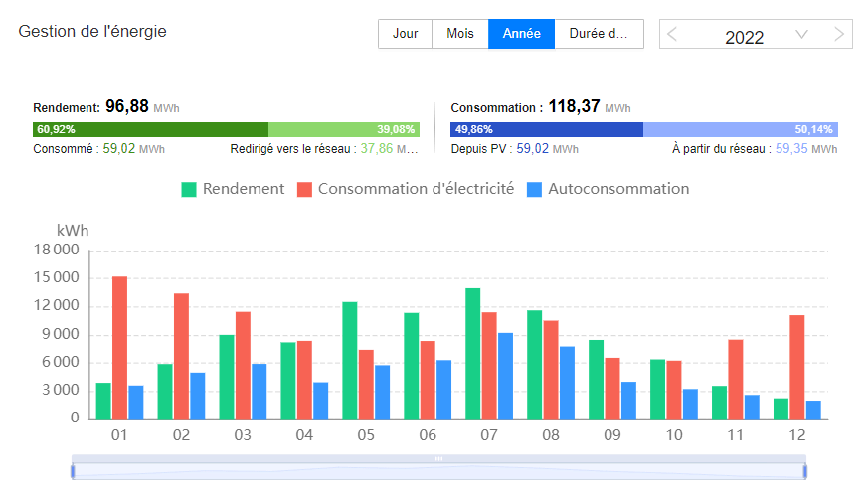Click the right handle of zoom slider

(804, 470)
